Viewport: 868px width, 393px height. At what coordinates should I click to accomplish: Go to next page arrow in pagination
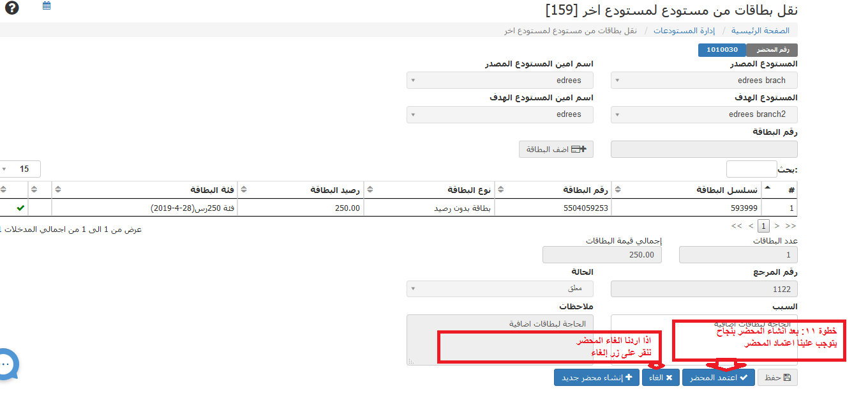click(750, 226)
